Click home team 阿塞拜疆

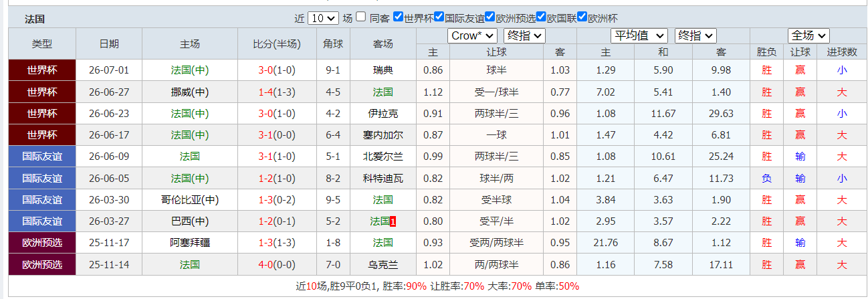pyautogui.click(x=190, y=242)
